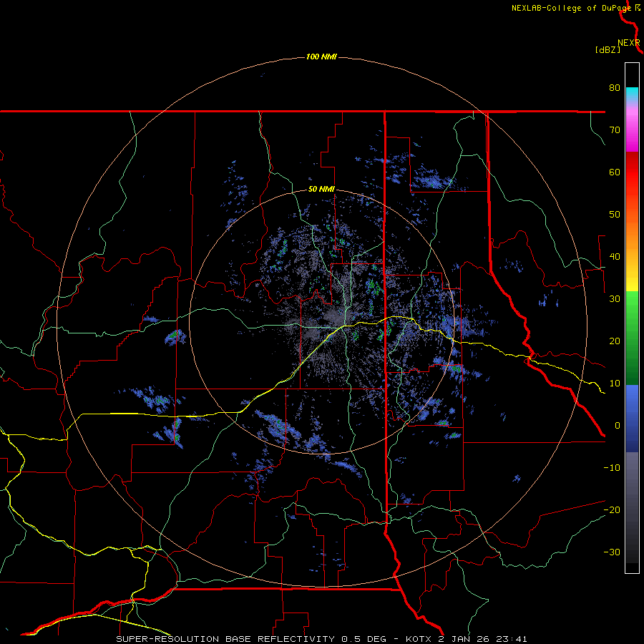Click the -10 value on the dBZ scale
The height and width of the screenshot is (644, 644).
pyautogui.click(x=612, y=468)
